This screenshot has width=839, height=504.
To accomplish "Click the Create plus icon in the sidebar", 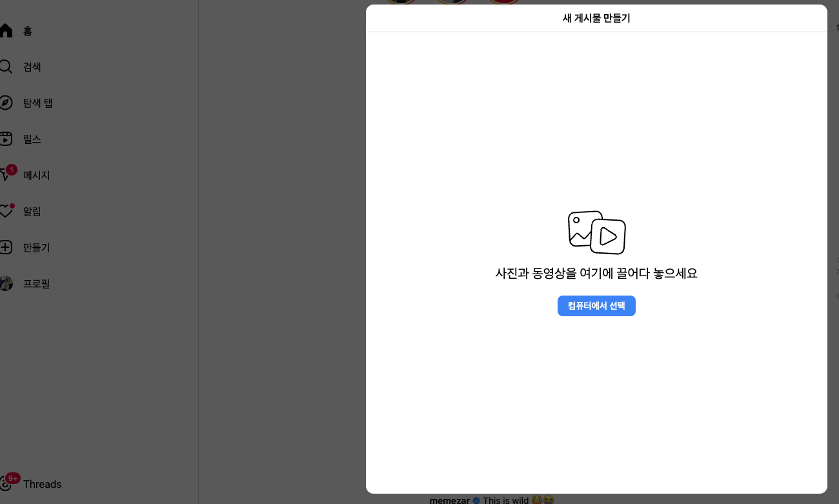I will pyautogui.click(x=5, y=247).
